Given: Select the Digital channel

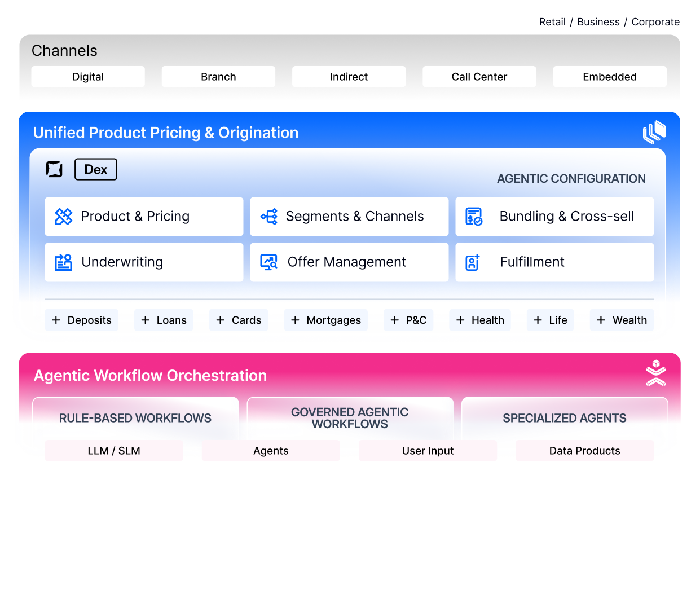Looking at the screenshot, I should 88,77.
